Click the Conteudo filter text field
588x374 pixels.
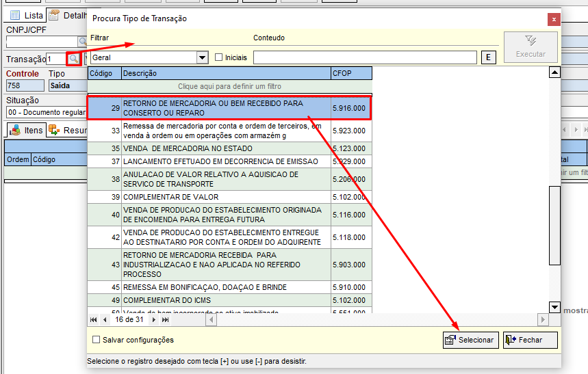pos(364,57)
